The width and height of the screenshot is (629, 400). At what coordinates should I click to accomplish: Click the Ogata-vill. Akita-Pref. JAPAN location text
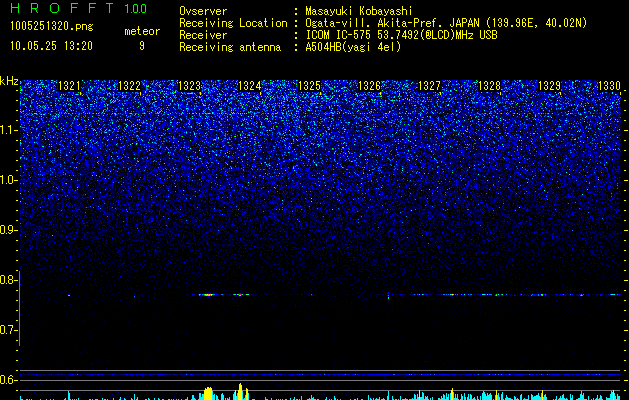pyautogui.click(x=446, y=23)
